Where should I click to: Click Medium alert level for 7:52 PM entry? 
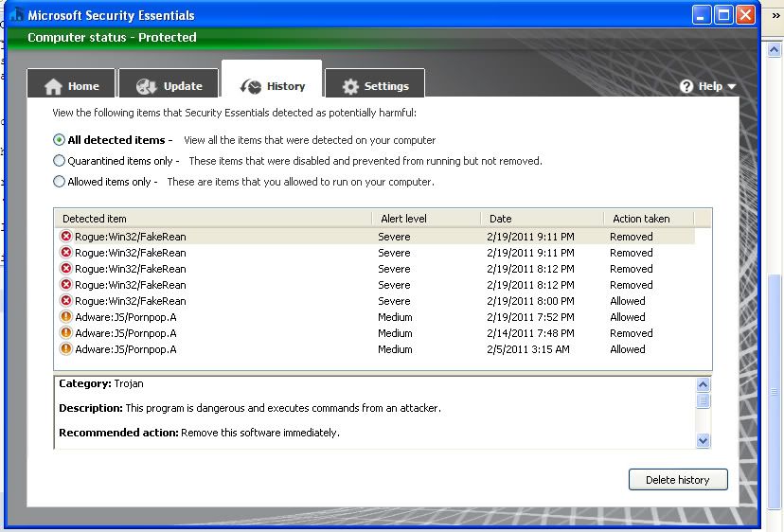tap(395, 317)
